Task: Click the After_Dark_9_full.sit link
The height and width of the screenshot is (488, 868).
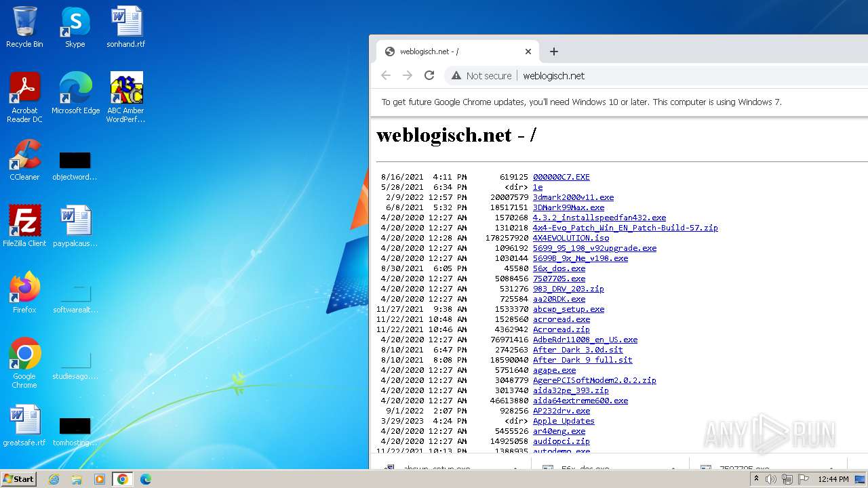Action: 583,360
